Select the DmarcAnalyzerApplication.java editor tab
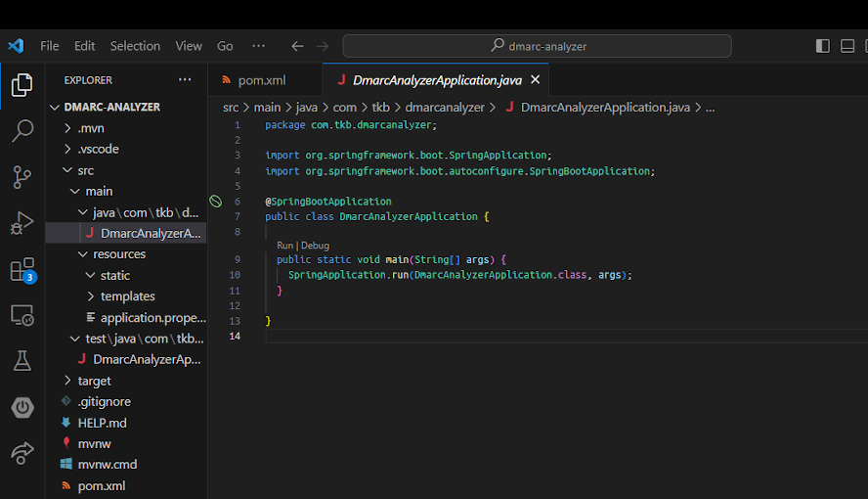The width and height of the screenshot is (868, 499). (435, 80)
